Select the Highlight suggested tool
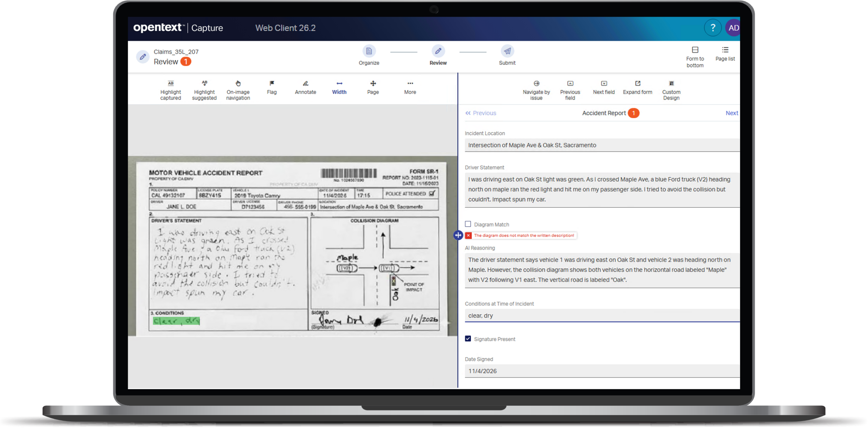The height and width of the screenshot is (434, 868). (204, 90)
